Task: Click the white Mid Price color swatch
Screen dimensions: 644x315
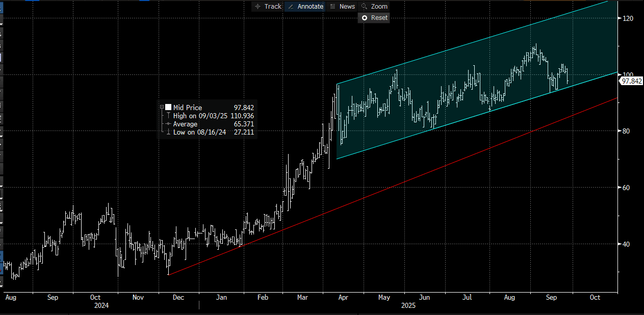Action: [168, 108]
